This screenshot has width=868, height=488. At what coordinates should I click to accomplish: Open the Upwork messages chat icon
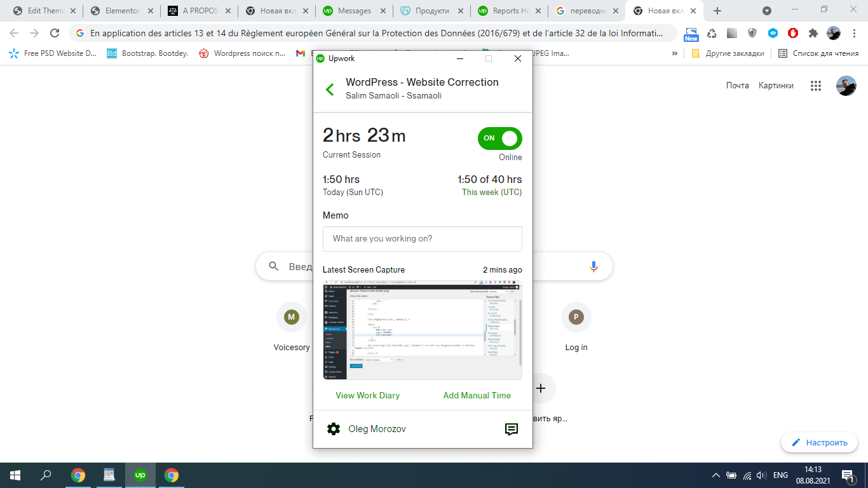point(512,430)
